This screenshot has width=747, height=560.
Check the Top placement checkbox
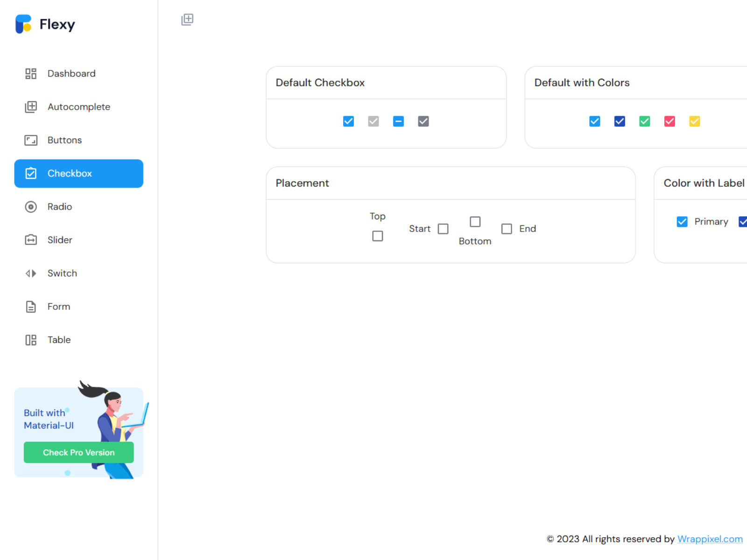[378, 236]
